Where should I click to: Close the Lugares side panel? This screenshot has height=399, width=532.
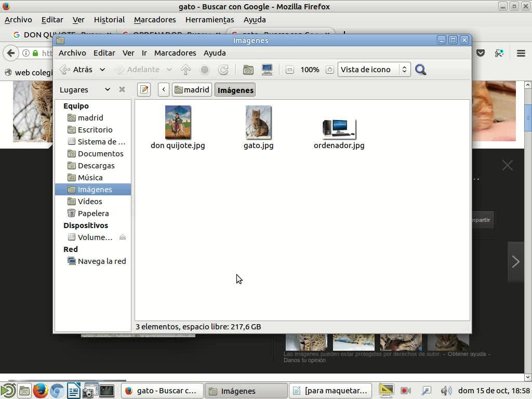click(122, 89)
